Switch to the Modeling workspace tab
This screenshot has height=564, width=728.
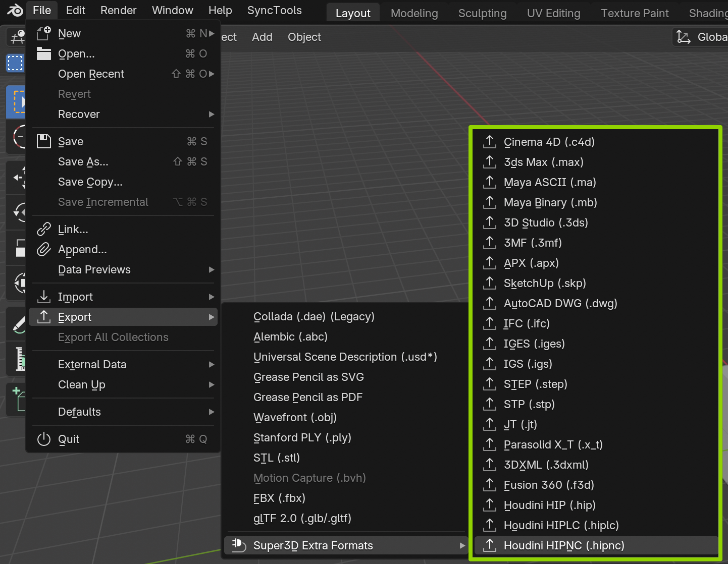pos(414,13)
